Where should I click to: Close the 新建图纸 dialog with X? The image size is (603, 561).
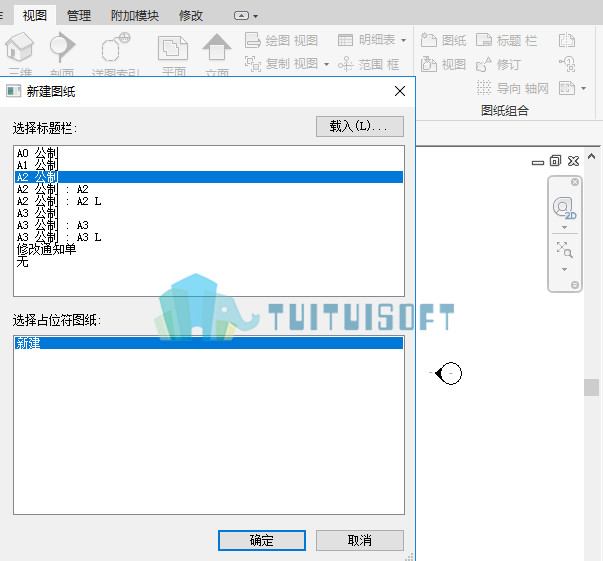coord(400,91)
